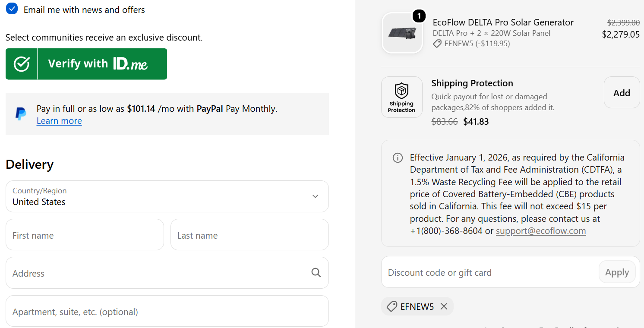Open the Country/Region dropdown
Screen dimensions: 644x328
click(167, 196)
